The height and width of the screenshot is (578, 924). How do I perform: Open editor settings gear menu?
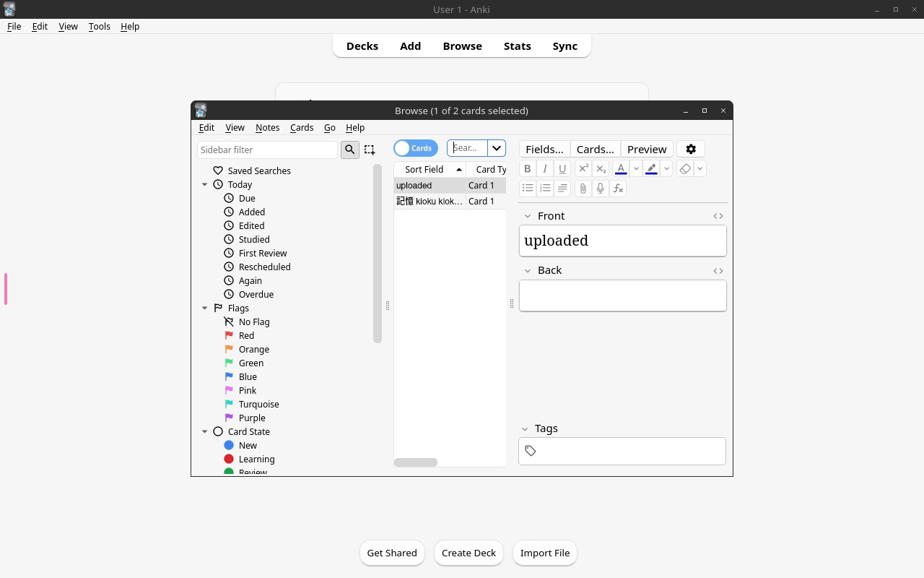[x=691, y=149]
